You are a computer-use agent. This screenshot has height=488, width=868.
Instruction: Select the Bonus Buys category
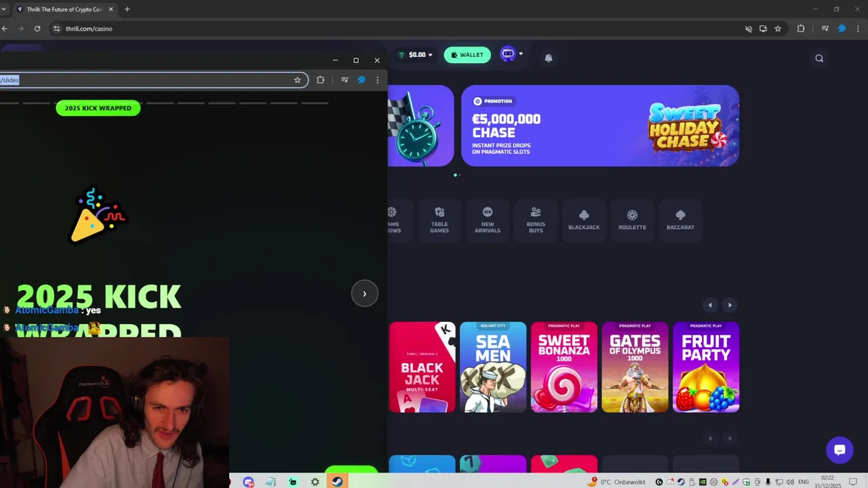[x=536, y=220]
